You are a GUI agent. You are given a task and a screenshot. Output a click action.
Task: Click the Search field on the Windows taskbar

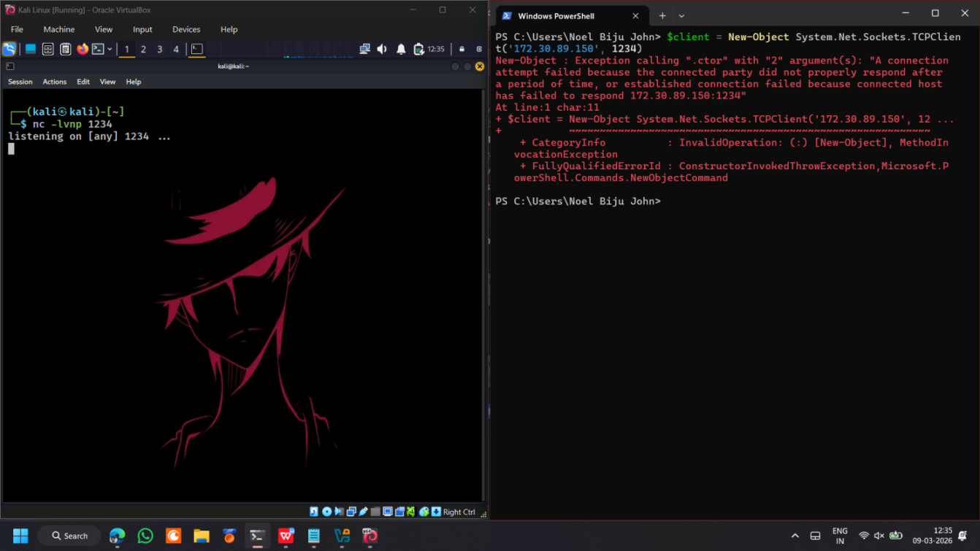(x=69, y=535)
